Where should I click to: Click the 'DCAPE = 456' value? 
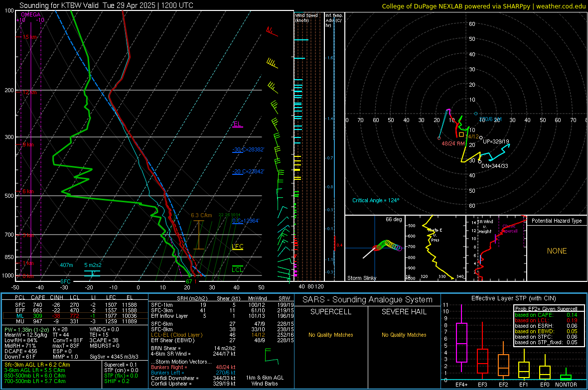[20, 351]
